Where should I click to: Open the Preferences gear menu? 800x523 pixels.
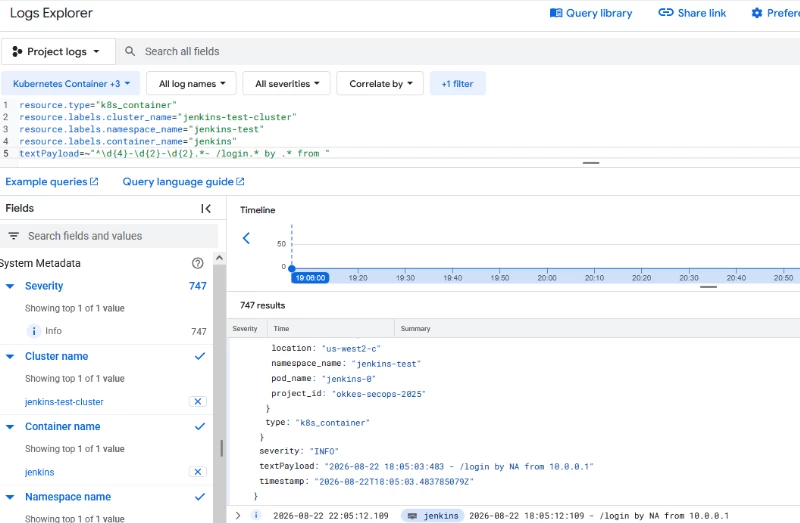click(x=776, y=13)
